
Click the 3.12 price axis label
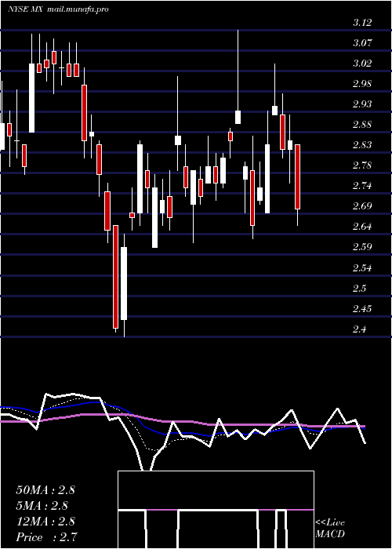pyautogui.click(x=362, y=23)
